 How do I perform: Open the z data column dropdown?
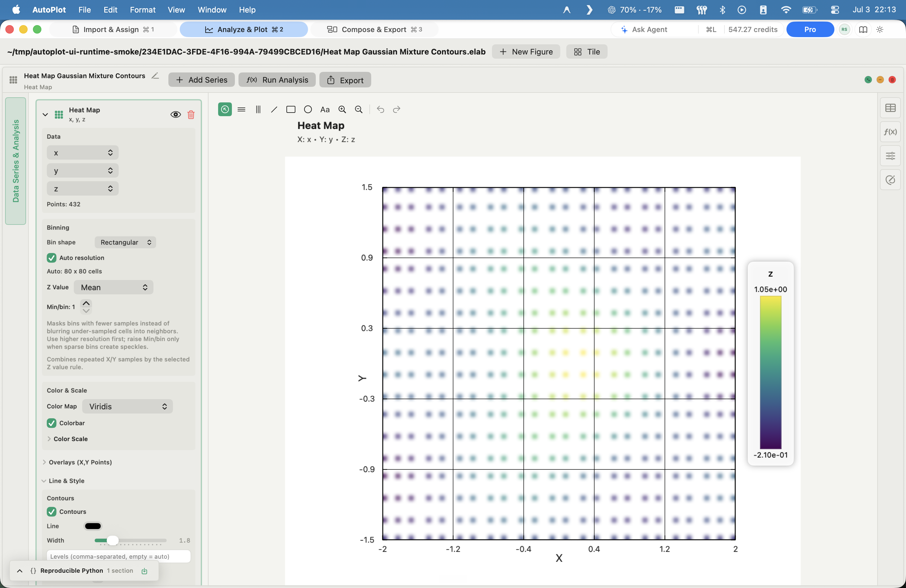tap(83, 189)
